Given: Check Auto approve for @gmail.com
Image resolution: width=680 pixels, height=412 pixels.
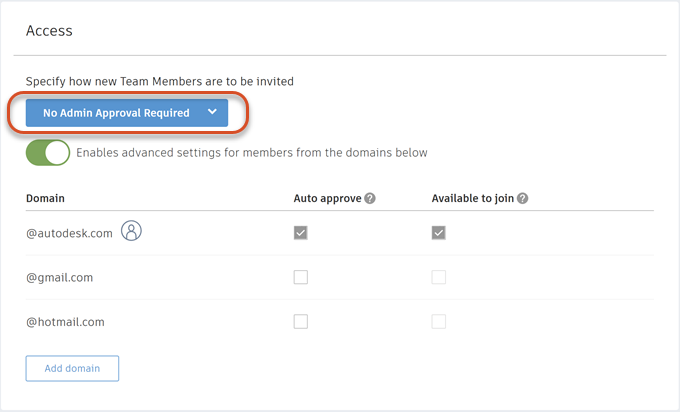Looking at the screenshot, I should point(301,277).
